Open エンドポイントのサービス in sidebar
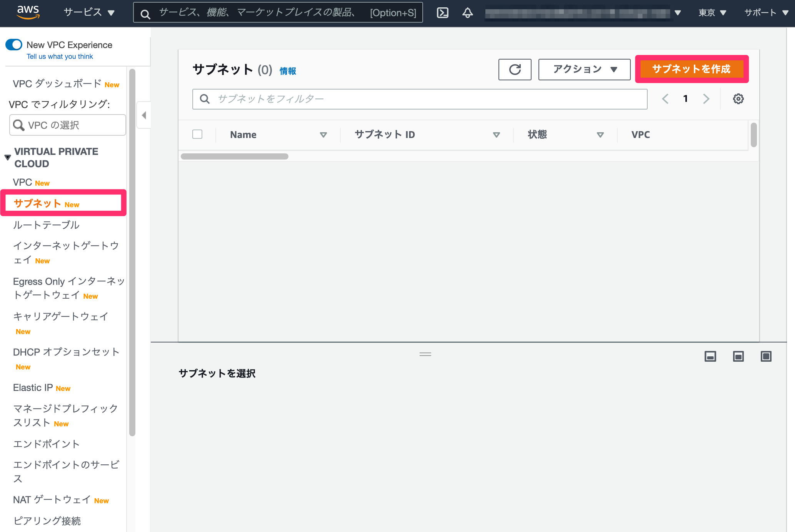Image resolution: width=795 pixels, height=532 pixels. tap(66, 472)
